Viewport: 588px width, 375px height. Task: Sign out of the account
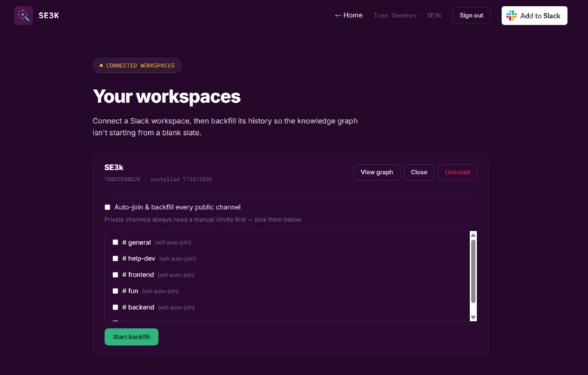471,15
